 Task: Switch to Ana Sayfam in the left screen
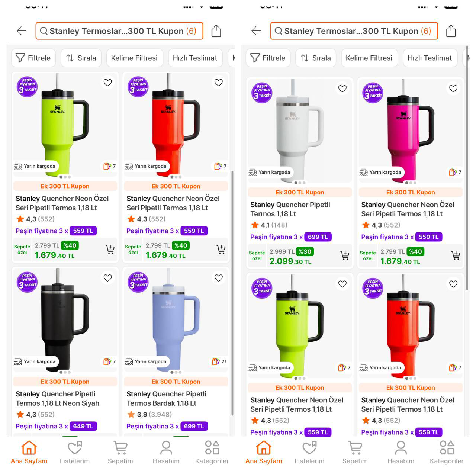coord(29,452)
